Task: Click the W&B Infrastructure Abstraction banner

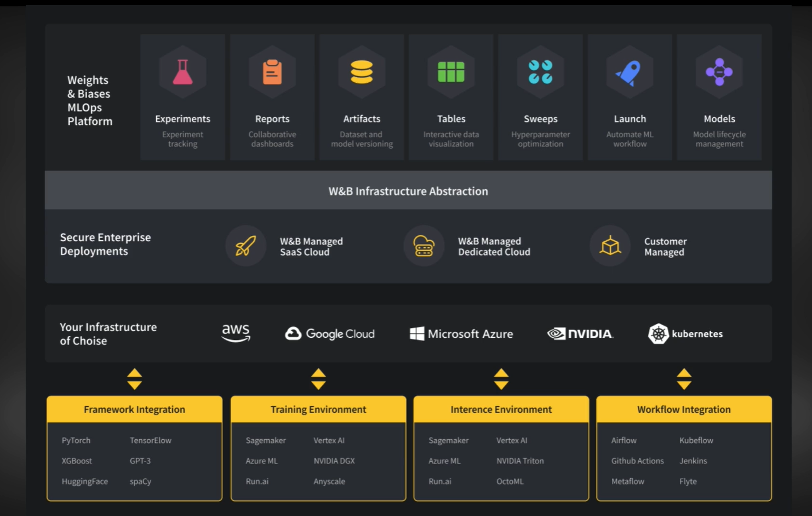Action: coord(408,190)
